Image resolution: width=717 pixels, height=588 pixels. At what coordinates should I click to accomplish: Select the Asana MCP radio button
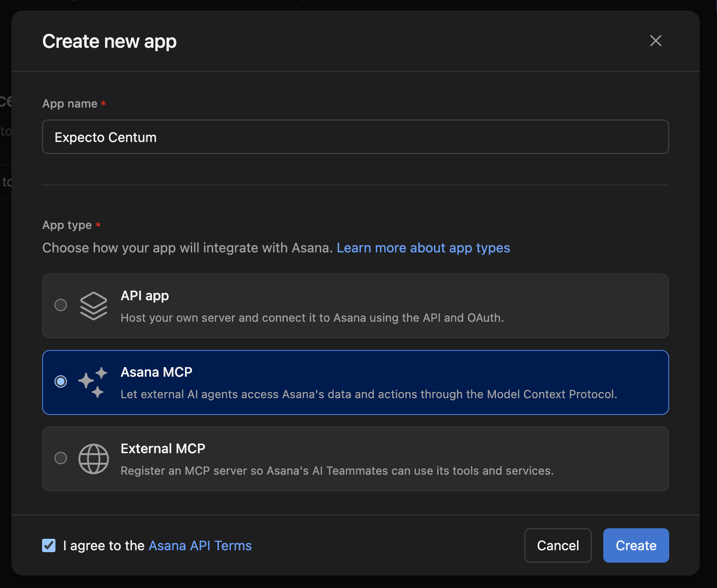click(x=61, y=381)
